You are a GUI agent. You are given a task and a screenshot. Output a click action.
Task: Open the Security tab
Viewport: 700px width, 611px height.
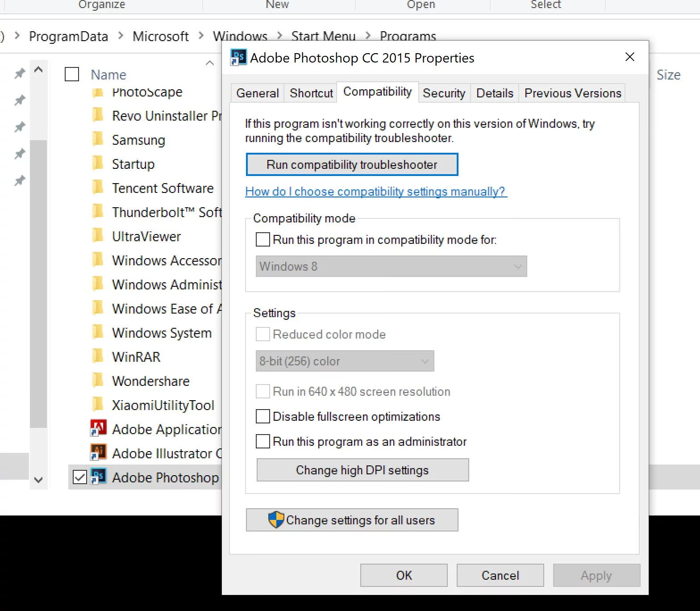click(444, 93)
